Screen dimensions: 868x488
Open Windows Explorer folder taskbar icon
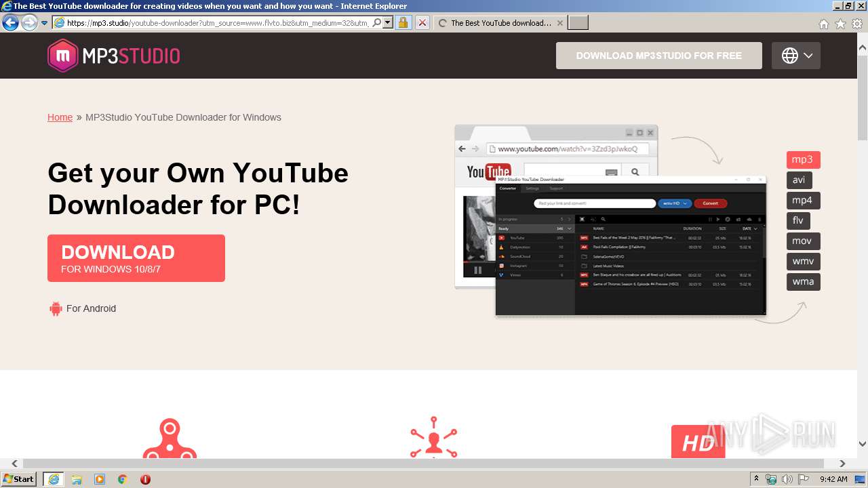77,479
